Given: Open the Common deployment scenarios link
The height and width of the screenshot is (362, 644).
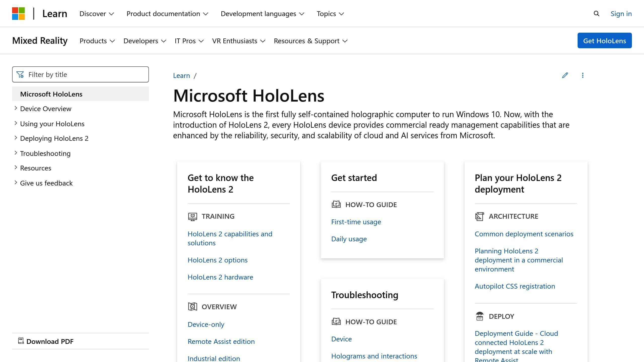Looking at the screenshot, I should coord(524,234).
